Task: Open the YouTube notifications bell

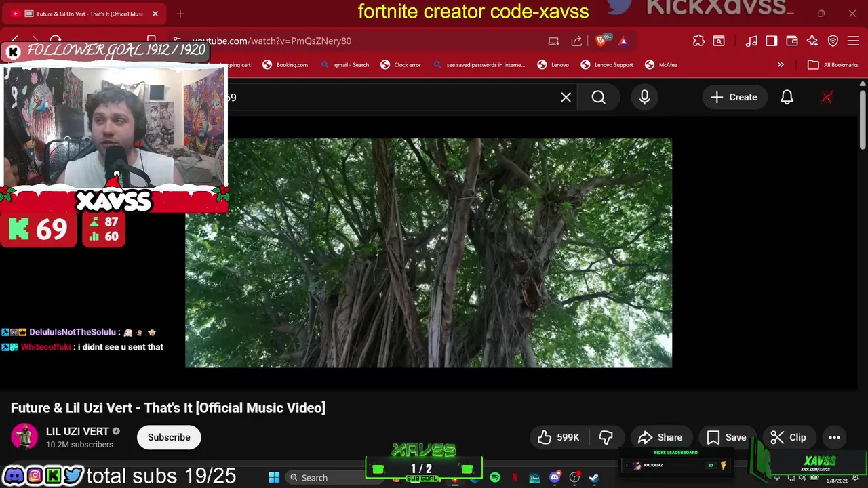Action: pyautogui.click(x=787, y=97)
